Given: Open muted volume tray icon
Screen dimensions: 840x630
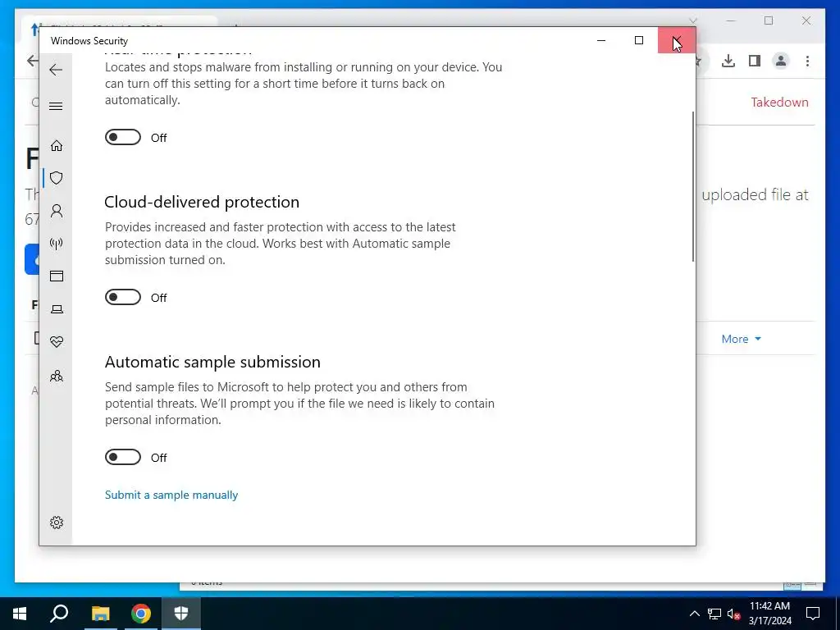Looking at the screenshot, I should (x=734, y=614).
